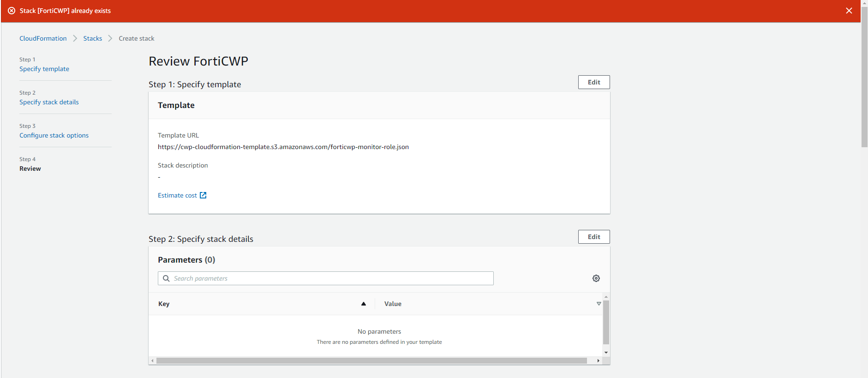Click the Review FortiCWP page heading
868x378 pixels.
198,61
